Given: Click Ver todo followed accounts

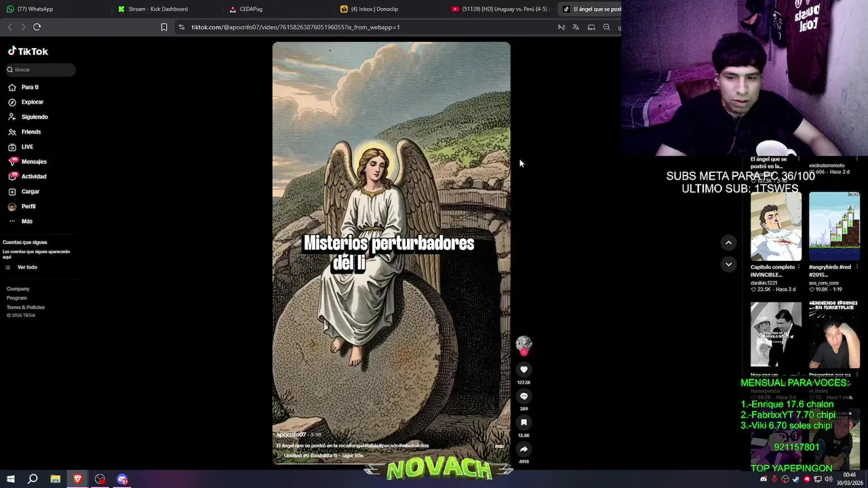Looking at the screenshot, I should (22, 267).
